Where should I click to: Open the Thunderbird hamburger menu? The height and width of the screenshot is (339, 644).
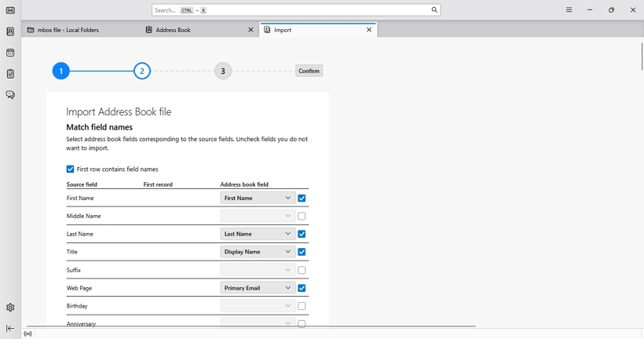pyautogui.click(x=569, y=10)
